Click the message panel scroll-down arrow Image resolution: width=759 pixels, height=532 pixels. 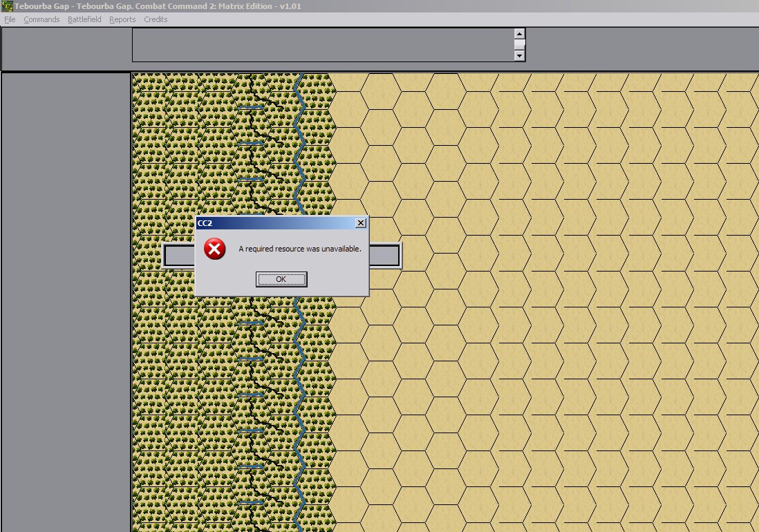(519, 55)
